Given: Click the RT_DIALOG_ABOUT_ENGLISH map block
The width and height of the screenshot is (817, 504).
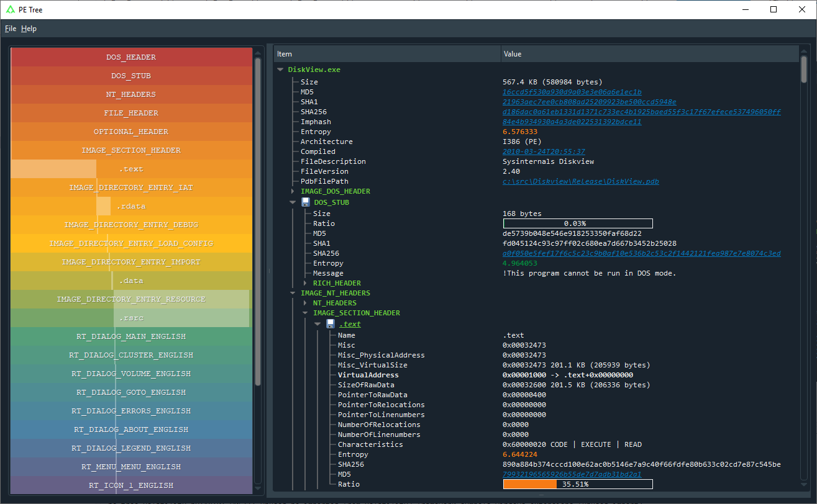Looking at the screenshot, I should 130,429.
